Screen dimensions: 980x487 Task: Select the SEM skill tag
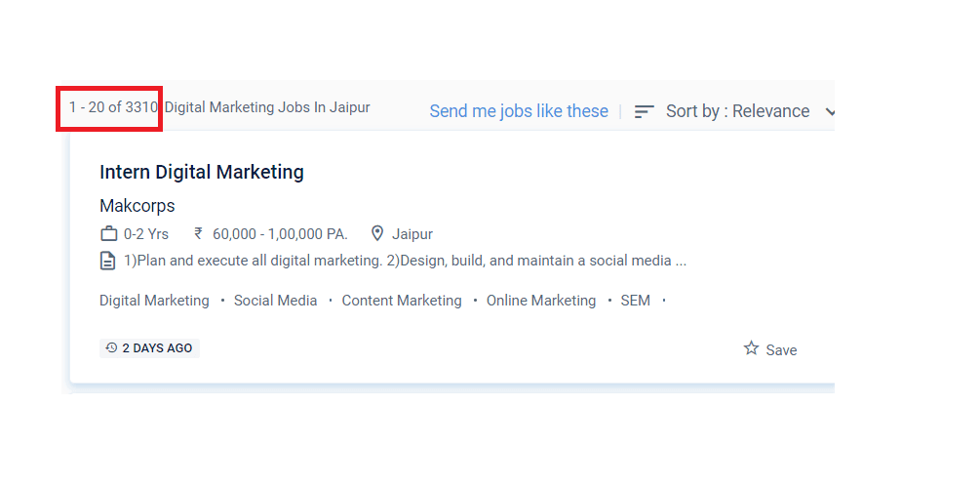[x=635, y=301]
